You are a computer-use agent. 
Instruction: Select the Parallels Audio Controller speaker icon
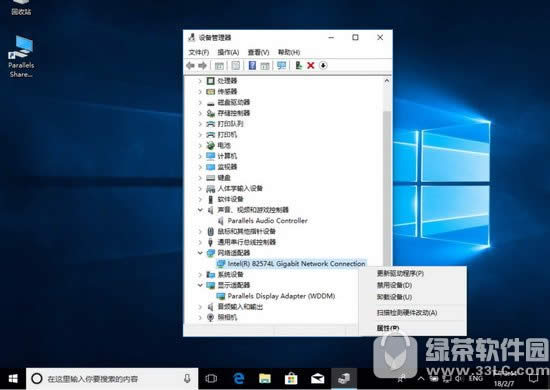click(x=221, y=221)
